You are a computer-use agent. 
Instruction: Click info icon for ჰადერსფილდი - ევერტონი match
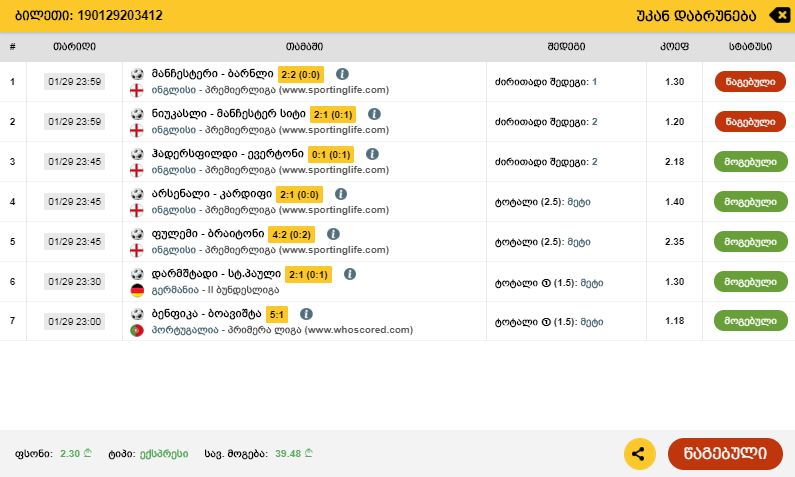(x=372, y=154)
